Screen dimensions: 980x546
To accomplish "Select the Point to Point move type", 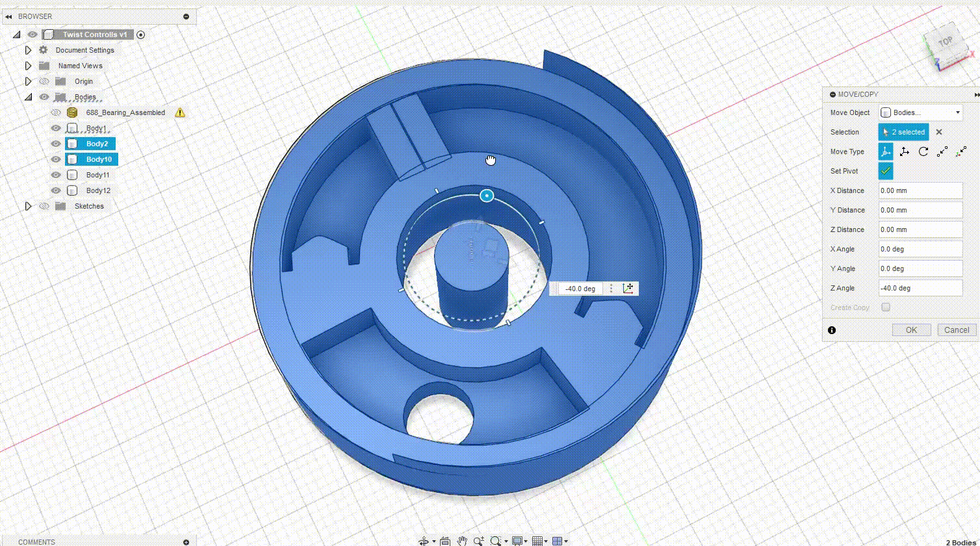I will coord(942,151).
